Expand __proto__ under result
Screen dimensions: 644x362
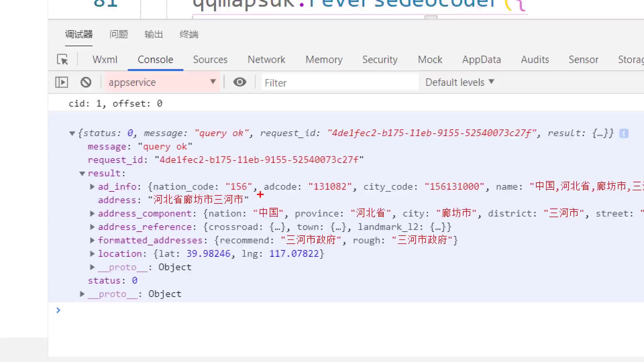[x=92, y=267]
